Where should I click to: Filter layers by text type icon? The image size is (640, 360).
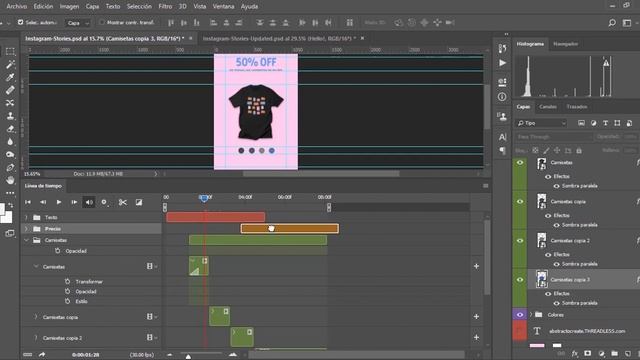click(605, 123)
